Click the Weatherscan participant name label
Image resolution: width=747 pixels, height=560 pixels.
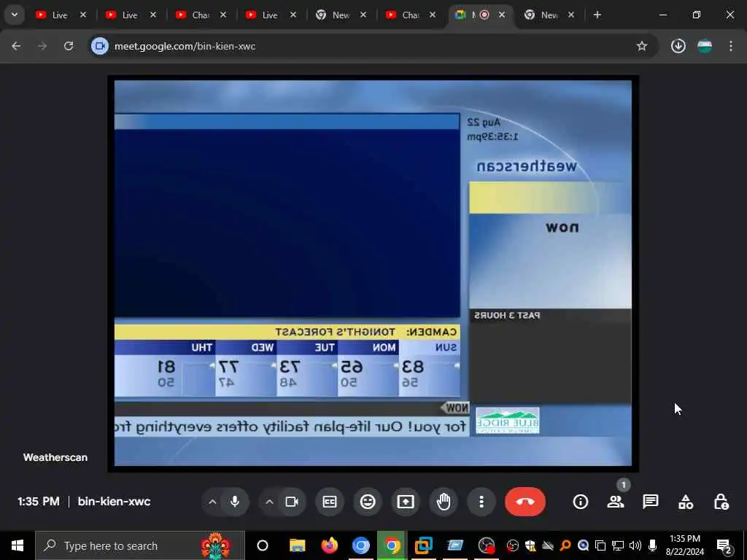(55, 457)
